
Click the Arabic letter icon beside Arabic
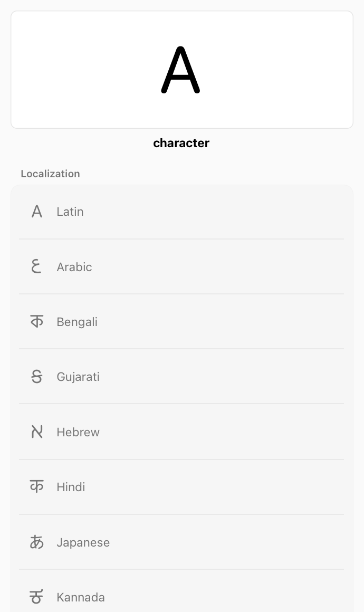[x=36, y=266]
